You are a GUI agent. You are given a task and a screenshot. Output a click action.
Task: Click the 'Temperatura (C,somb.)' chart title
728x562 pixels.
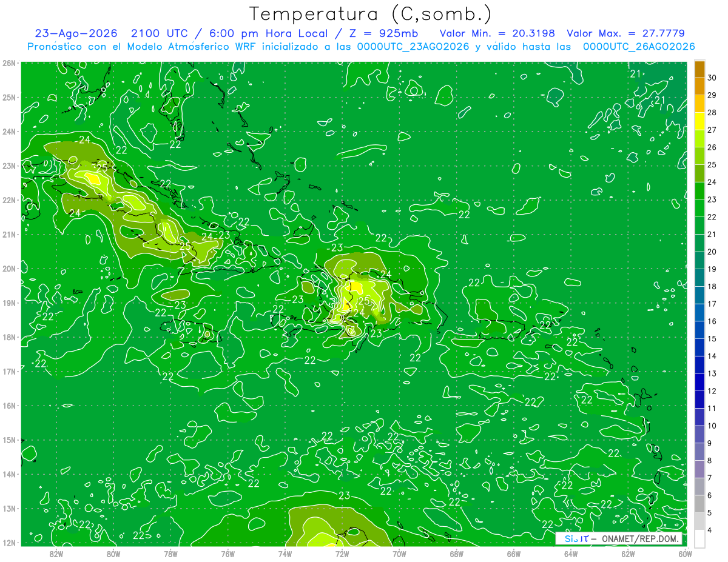[x=370, y=15]
